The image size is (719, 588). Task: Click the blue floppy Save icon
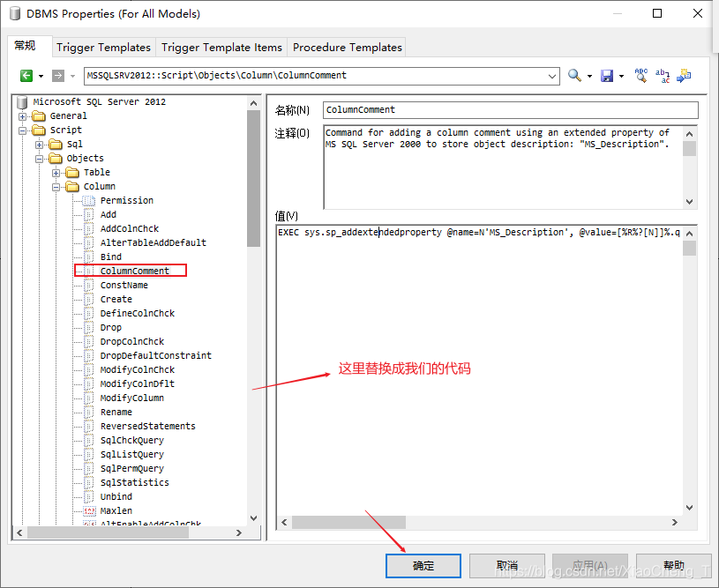[x=607, y=76]
